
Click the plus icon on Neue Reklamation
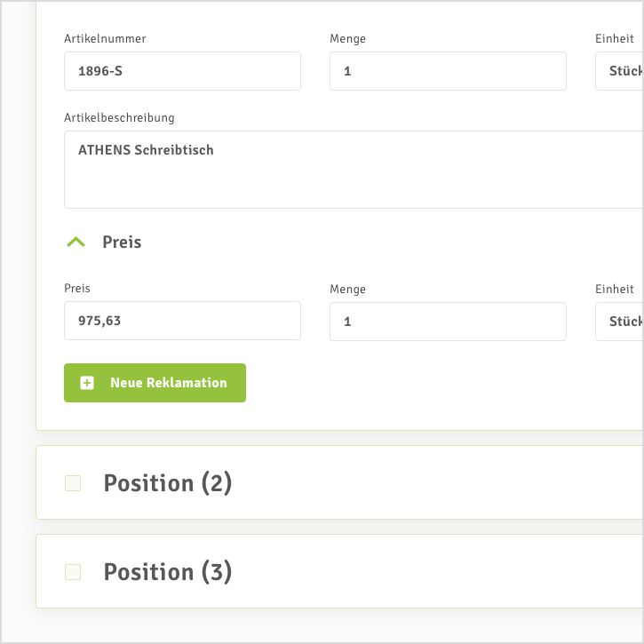(87, 383)
